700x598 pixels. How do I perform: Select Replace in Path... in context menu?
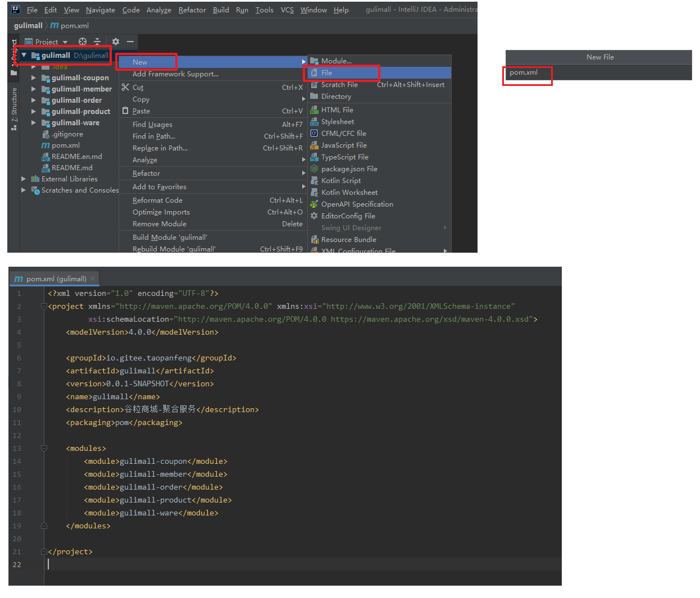pyautogui.click(x=213, y=148)
